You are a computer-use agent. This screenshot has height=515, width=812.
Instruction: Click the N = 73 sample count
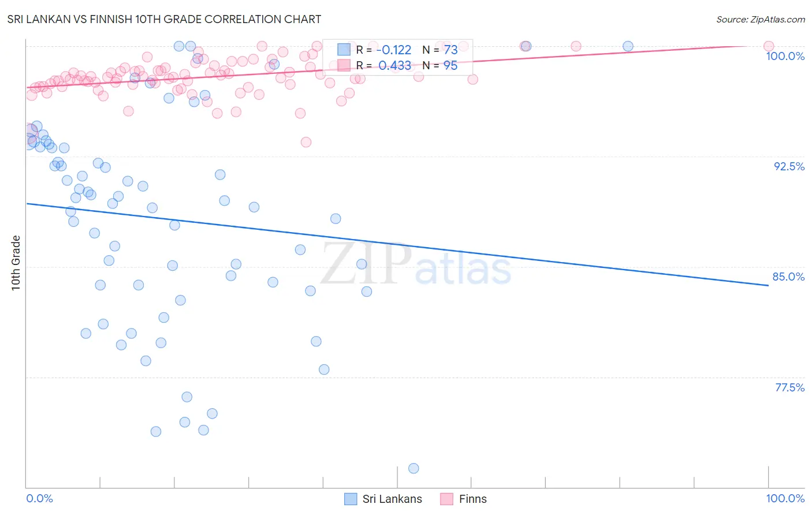click(440, 50)
